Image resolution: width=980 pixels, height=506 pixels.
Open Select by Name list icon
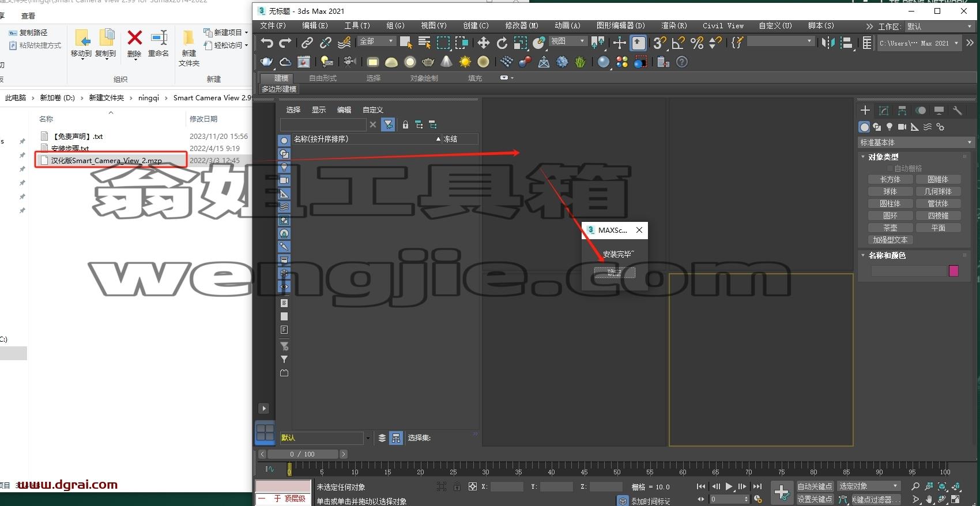click(x=424, y=43)
